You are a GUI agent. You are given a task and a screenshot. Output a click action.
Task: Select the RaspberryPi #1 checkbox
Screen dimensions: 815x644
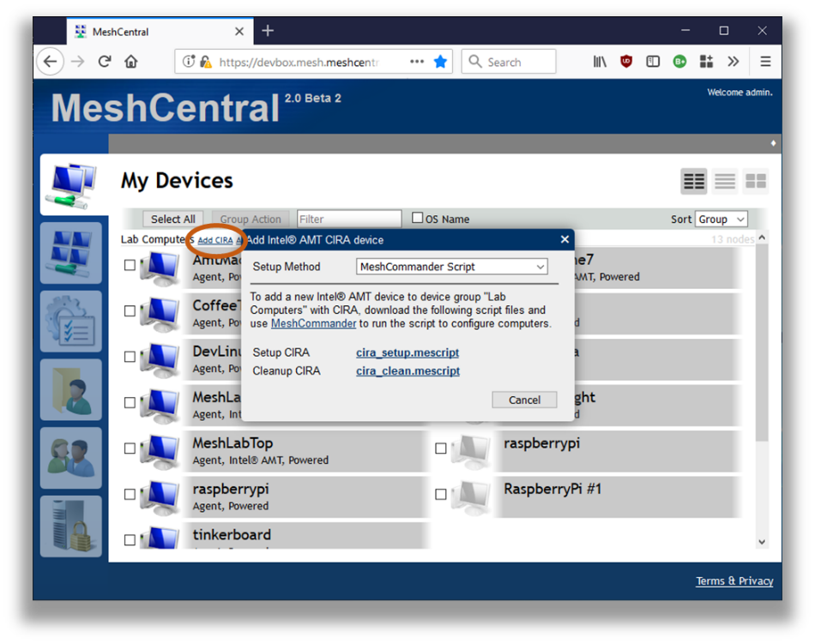tap(441, 494)
